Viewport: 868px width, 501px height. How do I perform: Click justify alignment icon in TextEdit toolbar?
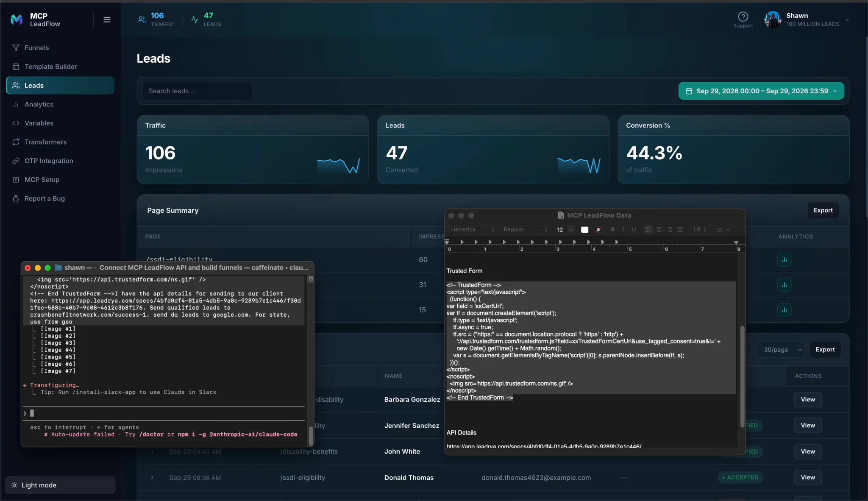[680, 230]
